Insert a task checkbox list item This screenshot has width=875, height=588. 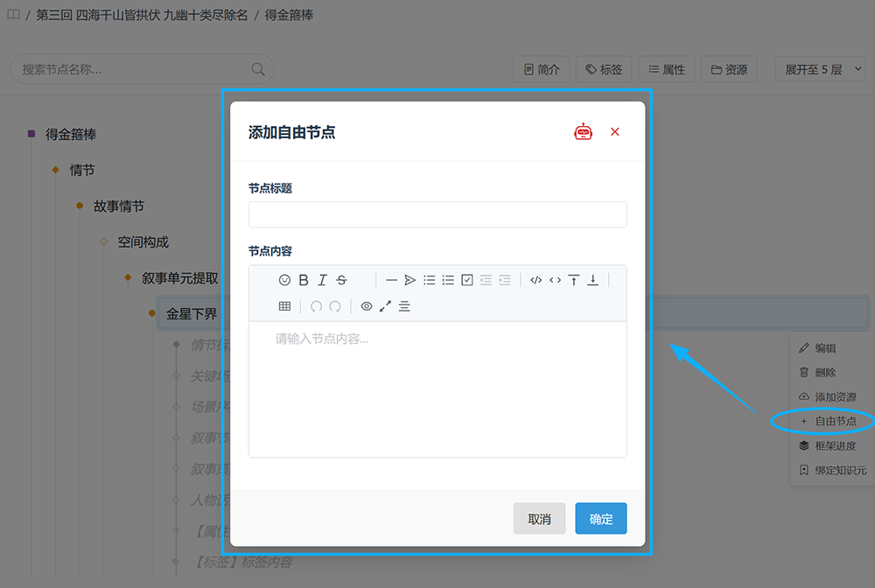[x=467, y=280]
